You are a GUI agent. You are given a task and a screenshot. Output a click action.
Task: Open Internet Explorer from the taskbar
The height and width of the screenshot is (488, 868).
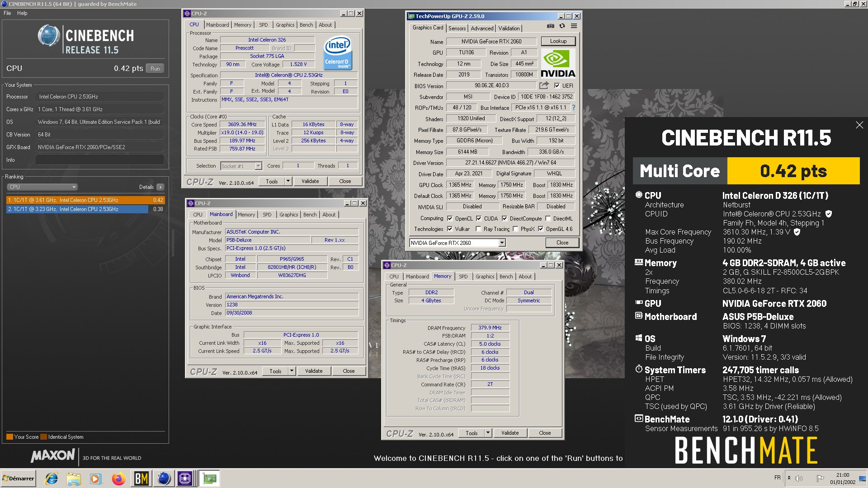[x=52, y=479]
